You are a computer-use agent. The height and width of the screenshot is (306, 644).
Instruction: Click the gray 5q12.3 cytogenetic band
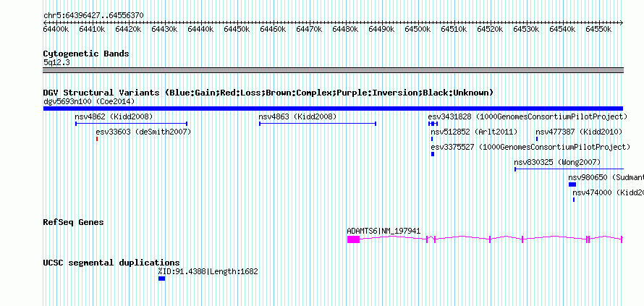click(333, 70)
